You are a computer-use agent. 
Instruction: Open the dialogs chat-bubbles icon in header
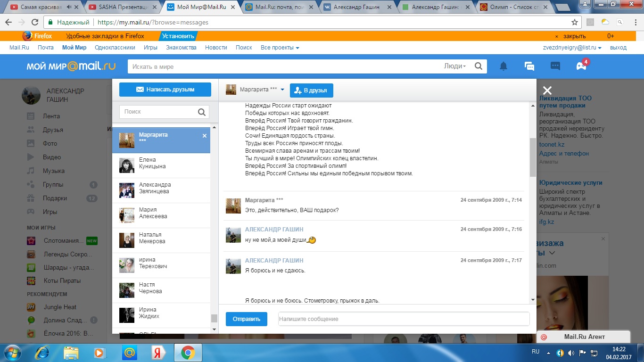(x=529, y=66)
